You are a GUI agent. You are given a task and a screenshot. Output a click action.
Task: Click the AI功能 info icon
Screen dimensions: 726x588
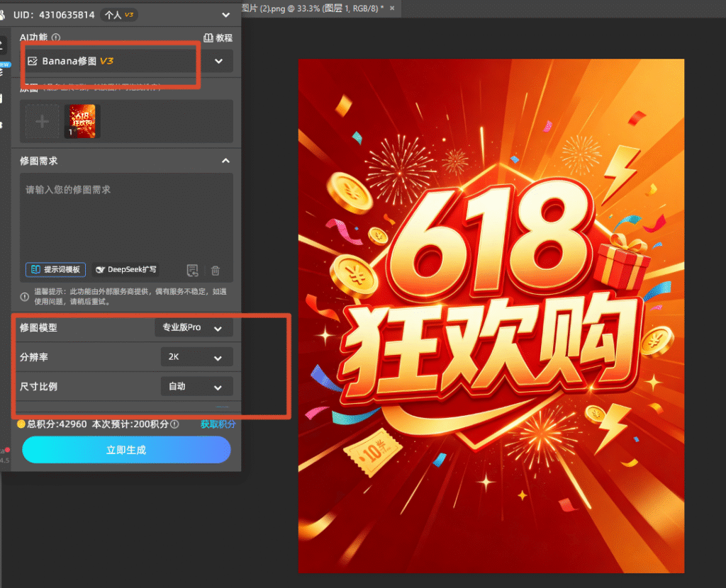56,38
